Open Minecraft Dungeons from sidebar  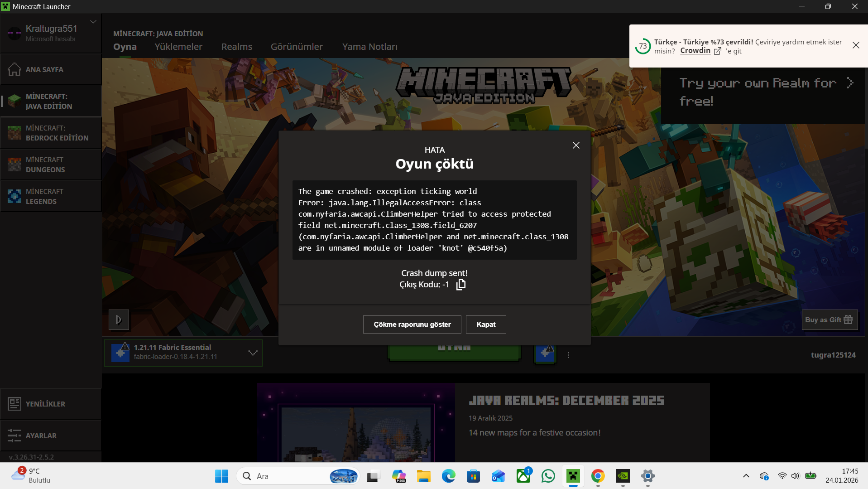tap(51, 165)
